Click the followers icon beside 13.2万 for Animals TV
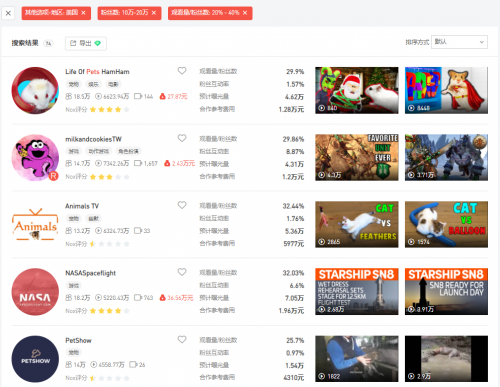This screenshot has width=500, height=387. (68, 231)
